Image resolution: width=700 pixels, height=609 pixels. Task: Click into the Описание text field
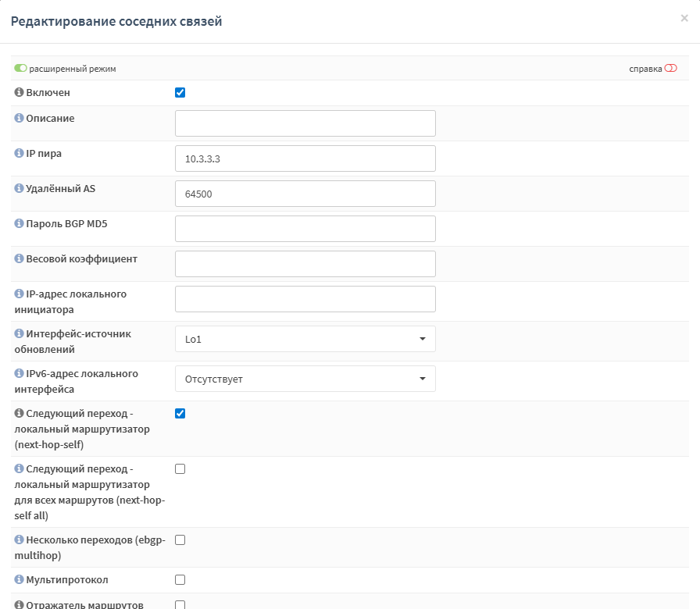point(305,123)
